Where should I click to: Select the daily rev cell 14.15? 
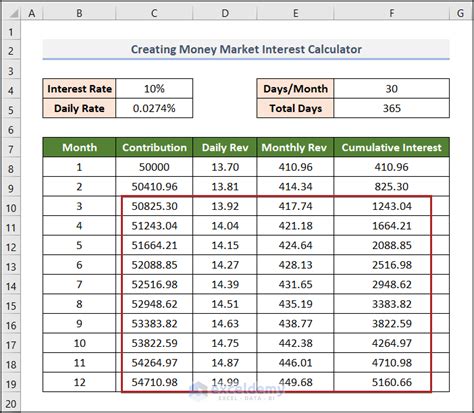[x=225, y=245]
